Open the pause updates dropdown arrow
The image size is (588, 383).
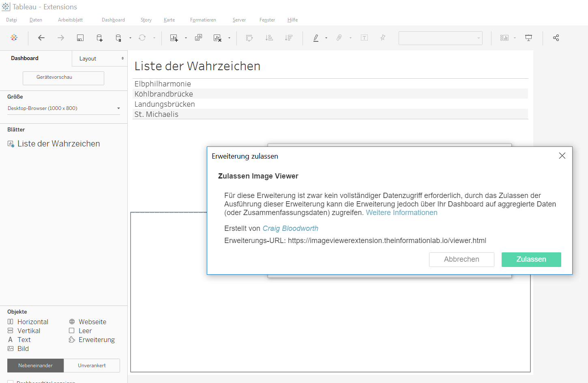(130, 38)
